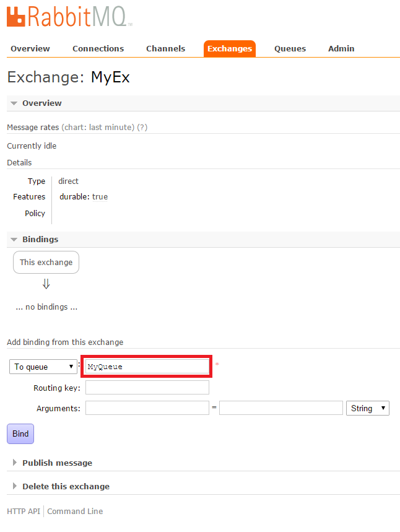The width and height of the screenshot is (400, 532).
Task: Open the String argument type dropdown
Action: (x=368, y=408)
